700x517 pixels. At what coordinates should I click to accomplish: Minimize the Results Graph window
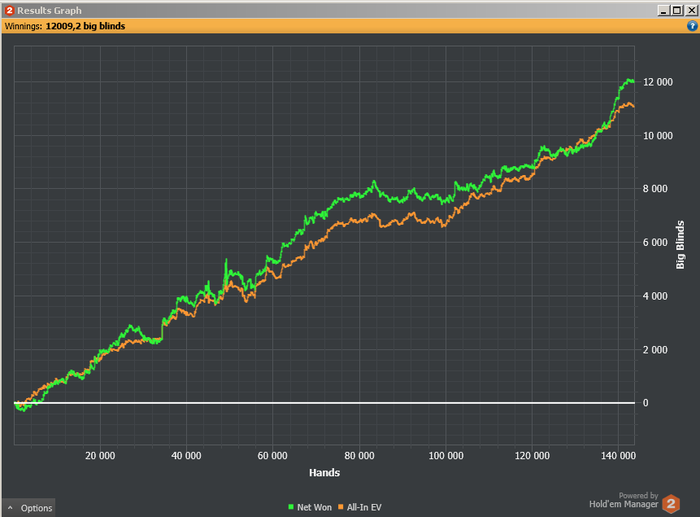coord(663,10)
